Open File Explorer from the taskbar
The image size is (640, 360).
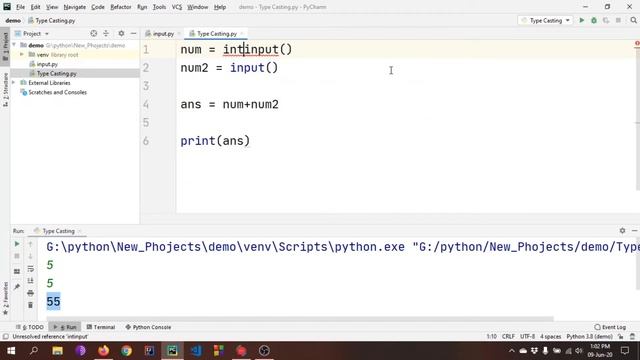pyautogui.click(x=58, y=351)
